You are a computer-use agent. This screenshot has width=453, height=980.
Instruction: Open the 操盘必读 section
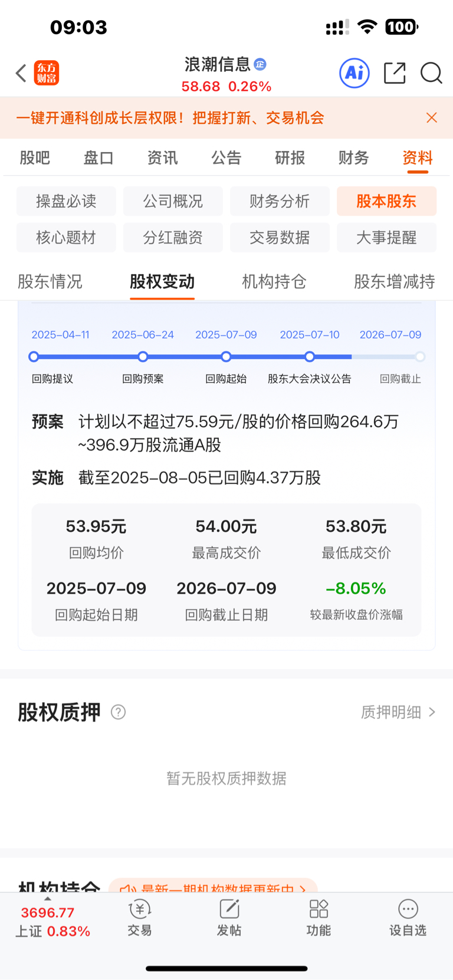click(x=66, y=201)
